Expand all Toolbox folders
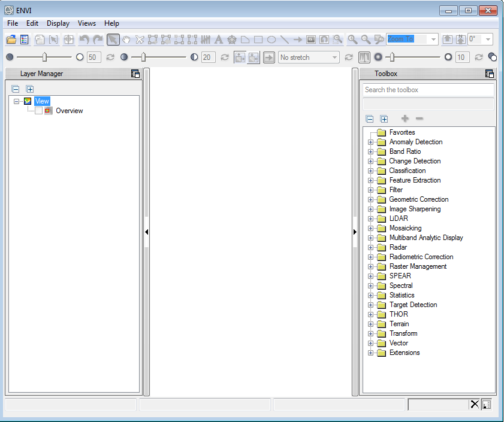 [x=384, y=119]
